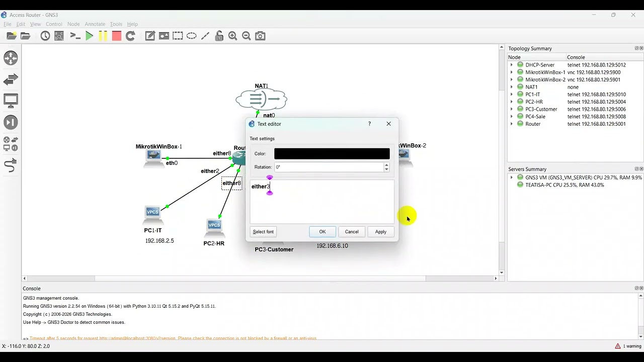Open the Node menu

click(x=73, y=24)
